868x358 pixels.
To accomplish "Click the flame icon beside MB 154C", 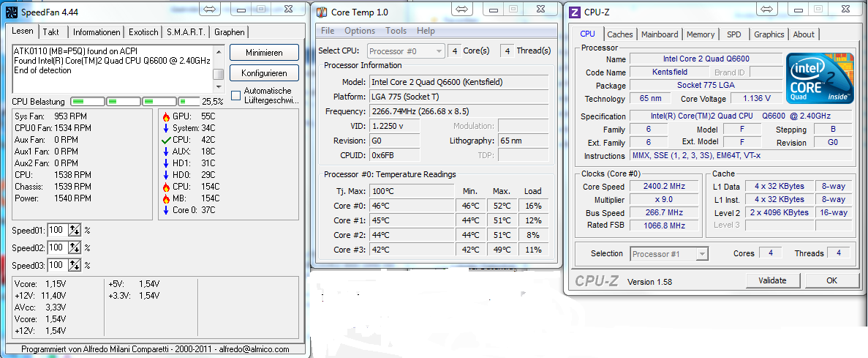I will coord(165,198).
